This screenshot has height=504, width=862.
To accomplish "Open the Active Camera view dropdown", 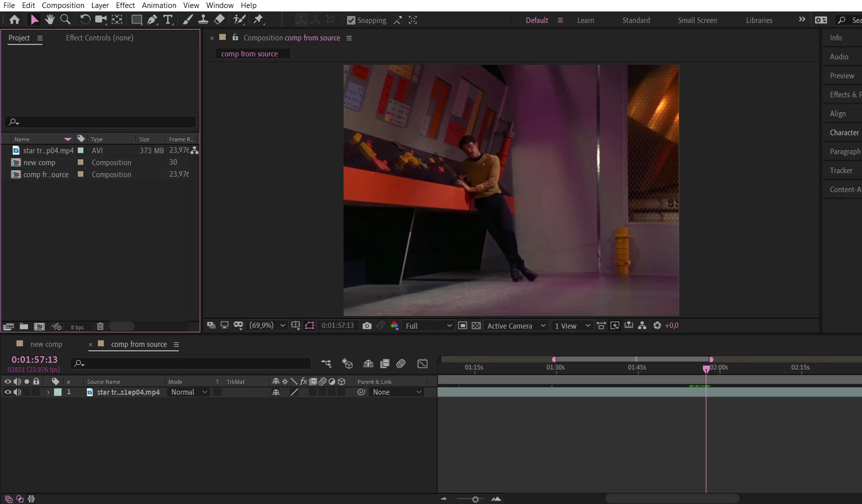I will [516, 326].
